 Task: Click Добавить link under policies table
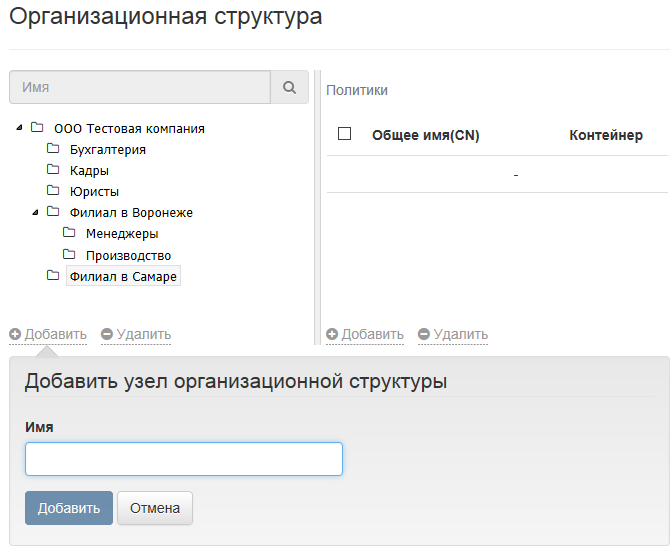(x=372, y=334)
